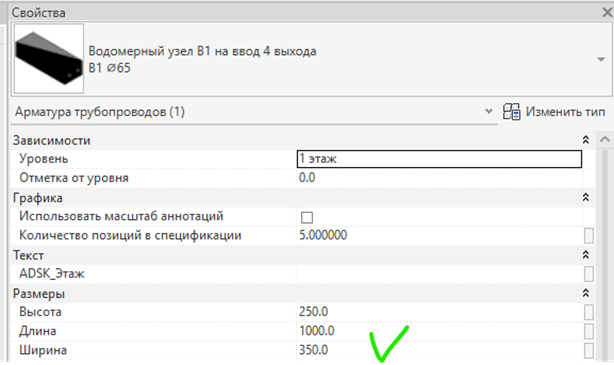
Task: Click the Свойства panel title
Action: 38,13
